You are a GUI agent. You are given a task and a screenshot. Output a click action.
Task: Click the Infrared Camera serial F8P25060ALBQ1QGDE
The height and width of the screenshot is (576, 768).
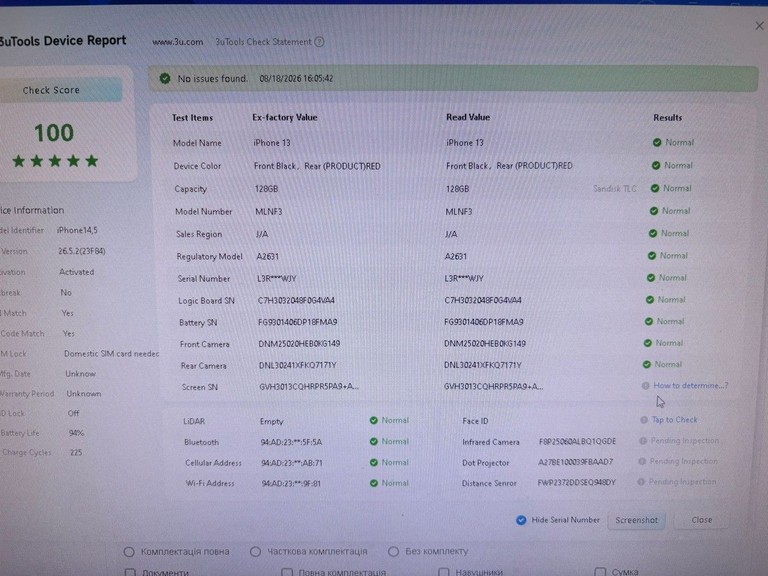pyautogui.click(x=577, y=441)
